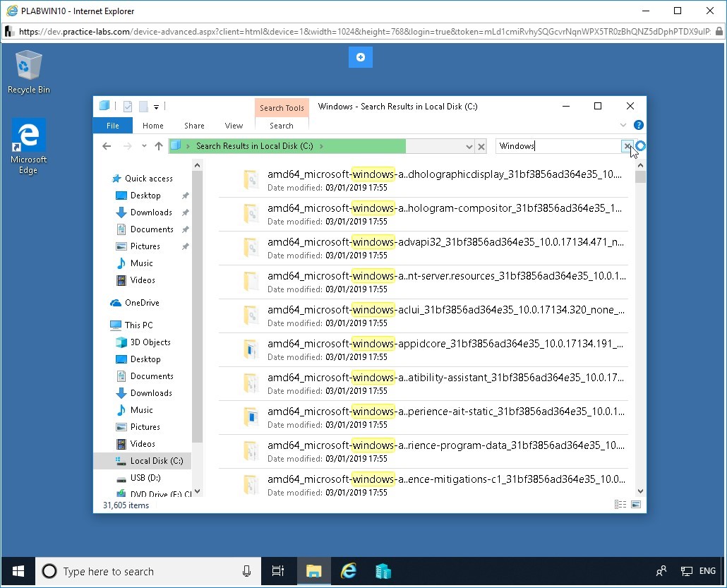Open the Search ribbon tab
Image resolution: width=727 pixels, height=588 pixels.
click(x=282, y=126)
